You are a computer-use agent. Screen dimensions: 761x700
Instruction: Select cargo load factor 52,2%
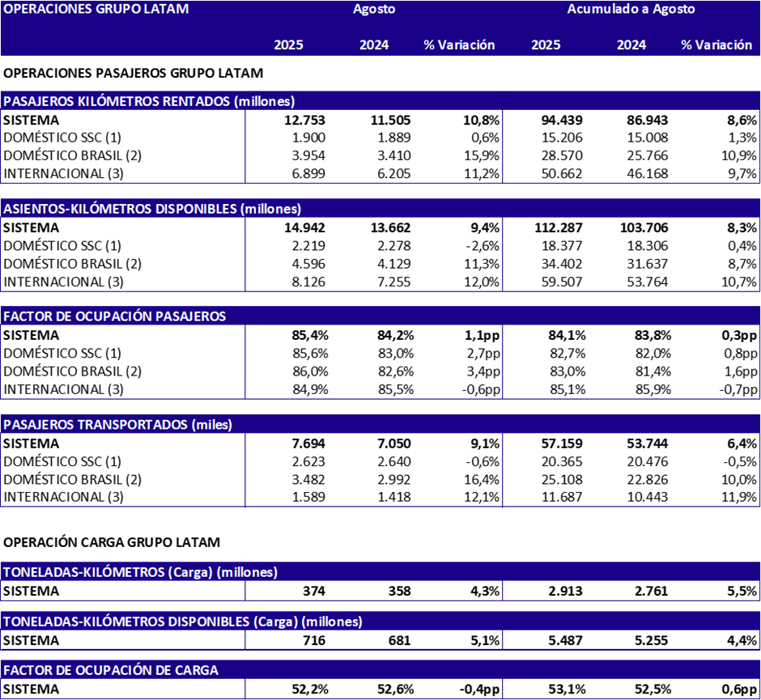(310, 689)
